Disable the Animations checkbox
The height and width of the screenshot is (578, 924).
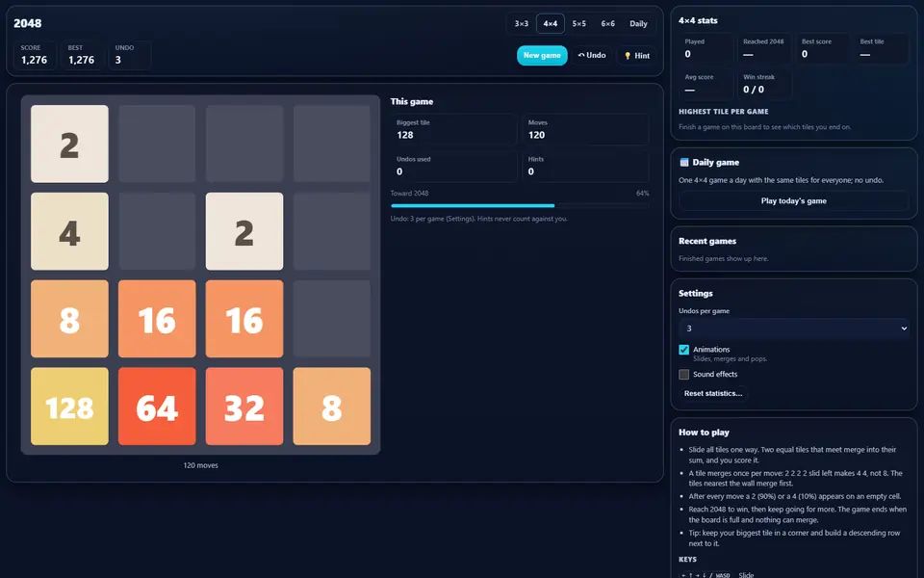tap(683, 350)
